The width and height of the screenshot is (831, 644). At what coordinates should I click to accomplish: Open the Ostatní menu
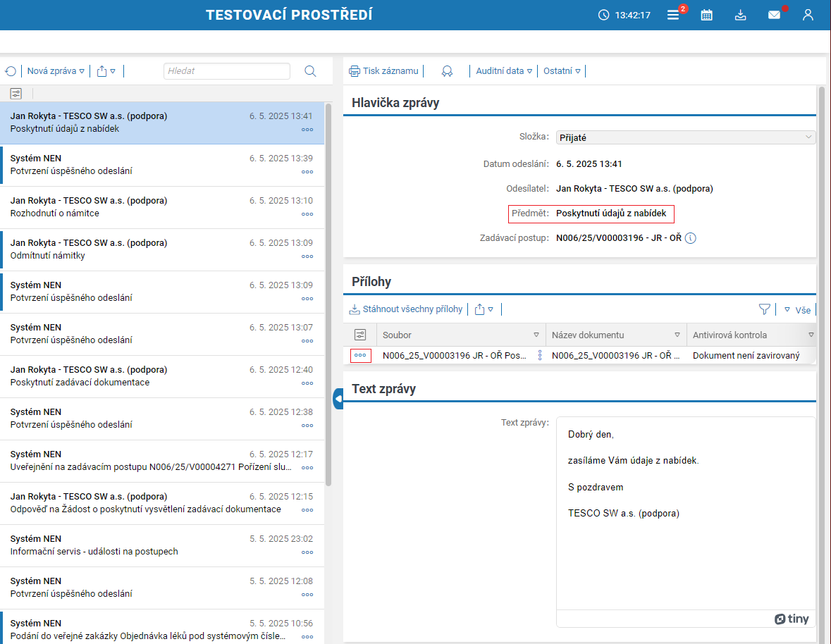(x=562, y=71)
